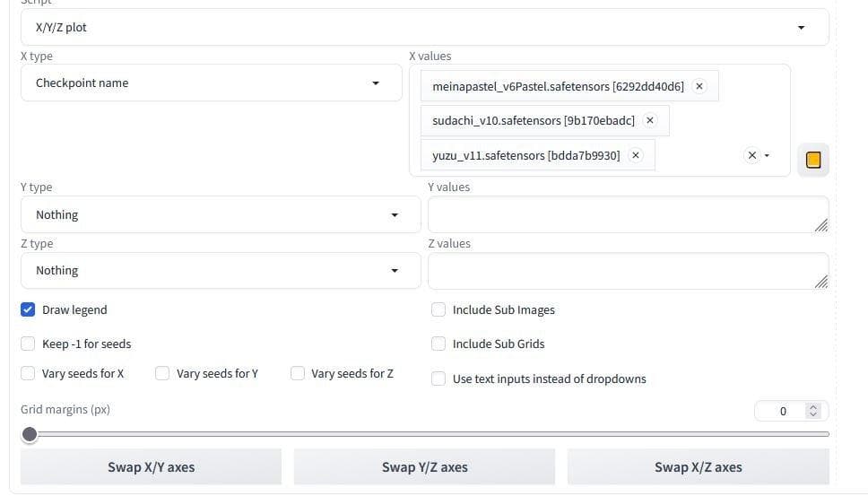This screenshot has width=868, height=496.
Task: Remove yuzu_v11 checkpoint tag
Action: pyautogui.click(x=636, y=155)
